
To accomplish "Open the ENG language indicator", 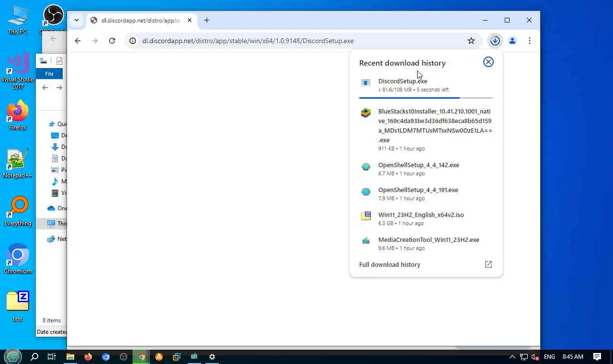I will tap(549, 357).
